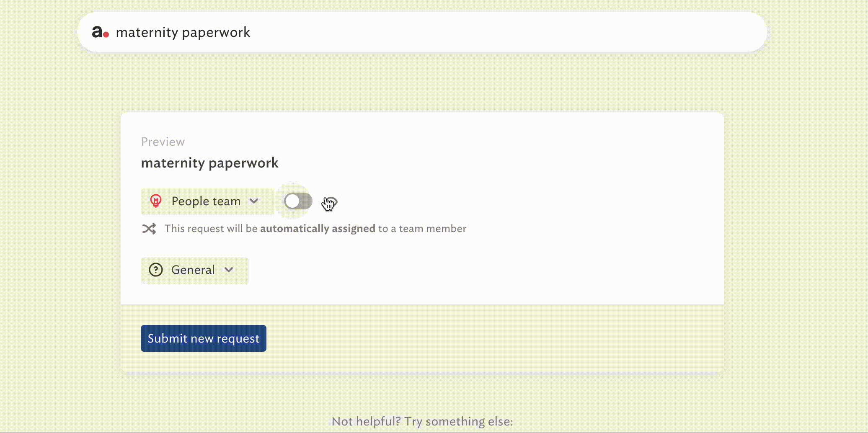Viewport: 868px width, 433px height.
Task: Click the People team lightbulb icon
Action: [156, 201]
